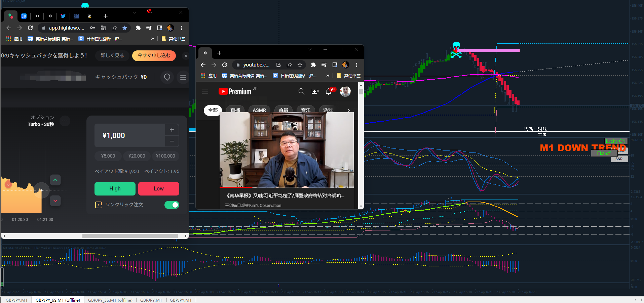Viewport: 644px width, 303px height.
Task: Dismiss the cashback banner
Action: point(186,56)
